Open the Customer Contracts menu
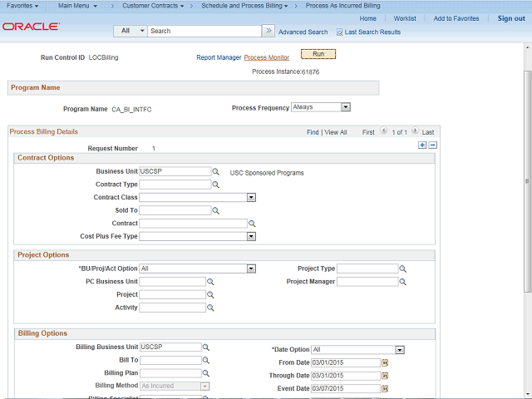532x399 pixels. [x=152, y=6]
